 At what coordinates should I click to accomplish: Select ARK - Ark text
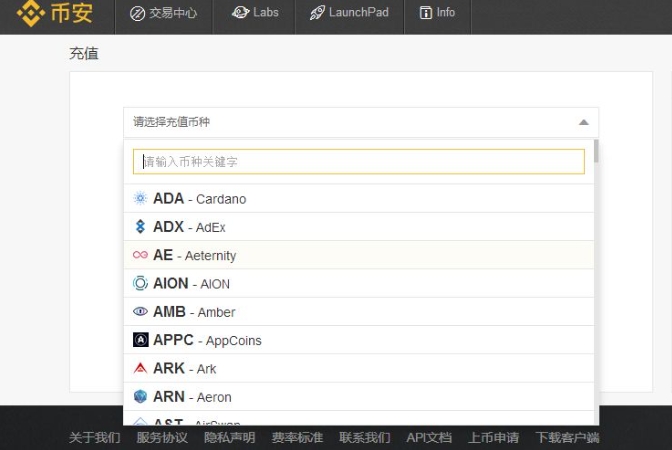point(185,369)
